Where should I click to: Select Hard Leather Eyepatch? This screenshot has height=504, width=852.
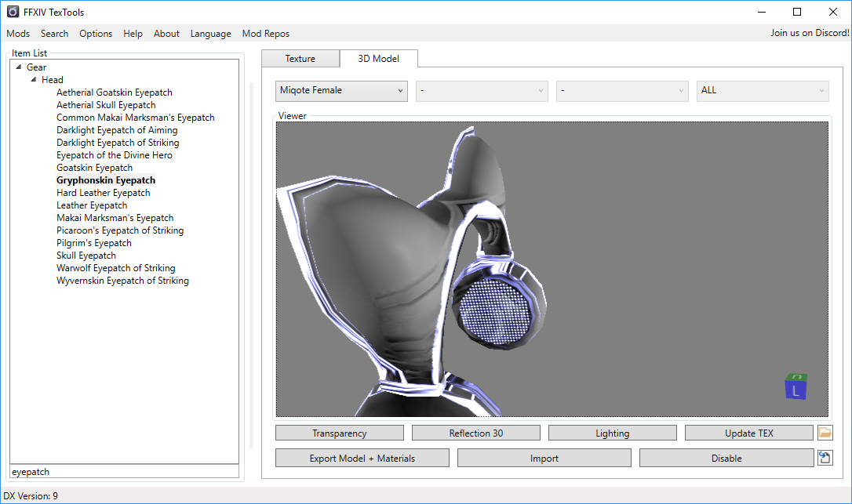104,192
